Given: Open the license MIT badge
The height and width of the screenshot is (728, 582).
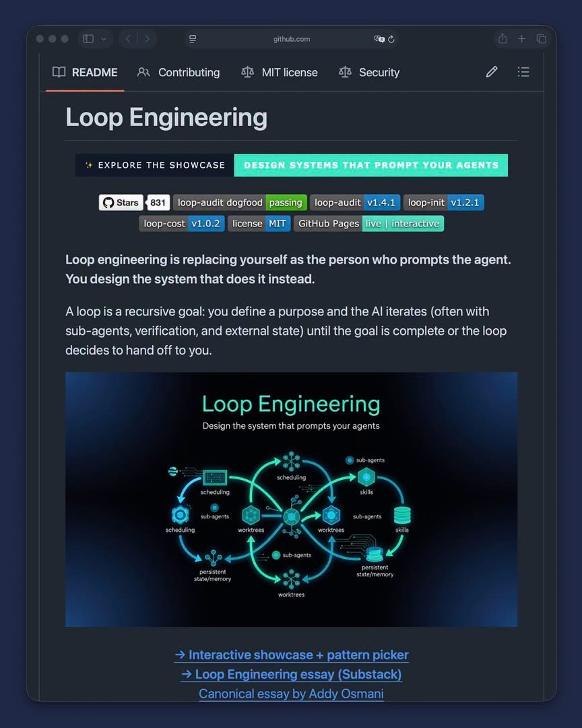Looking at the screenshot, I should [259, 223].
